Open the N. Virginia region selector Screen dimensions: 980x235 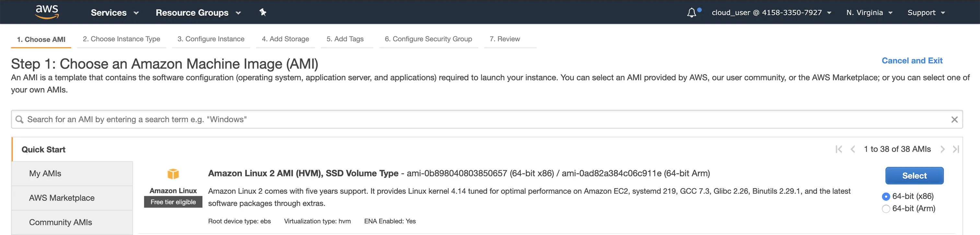click(x=869, y=13)
